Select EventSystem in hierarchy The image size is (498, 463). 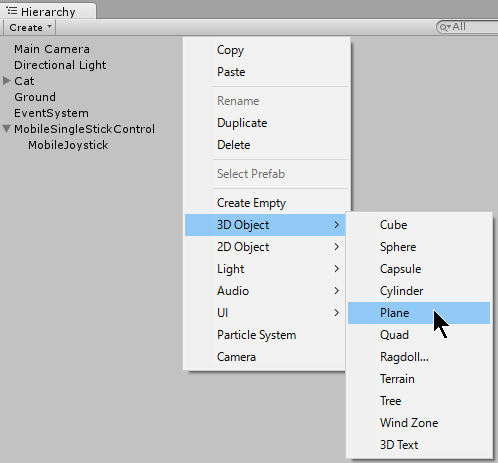click(51, 113)
